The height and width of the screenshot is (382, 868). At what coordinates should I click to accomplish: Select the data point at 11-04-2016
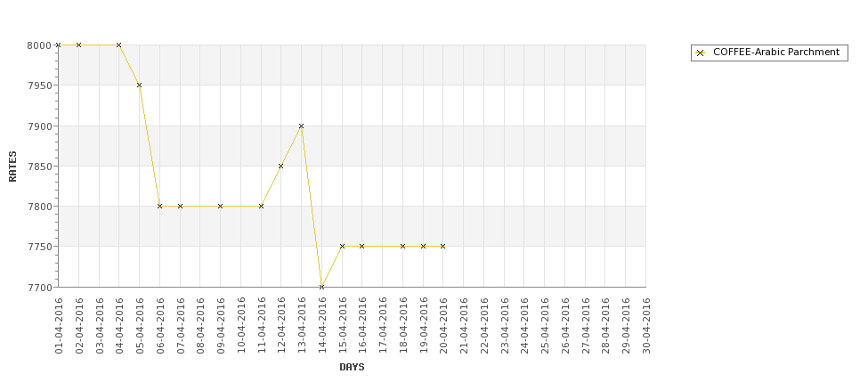point(261,206)
